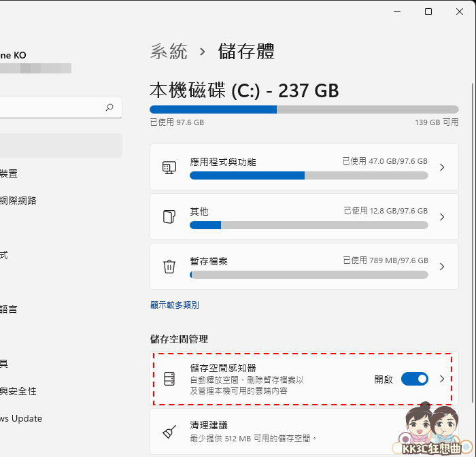Screen dimensions: 476x457
Task: Click the 儲存空間感知器 drive icon
Action: [x=169, y=379]
